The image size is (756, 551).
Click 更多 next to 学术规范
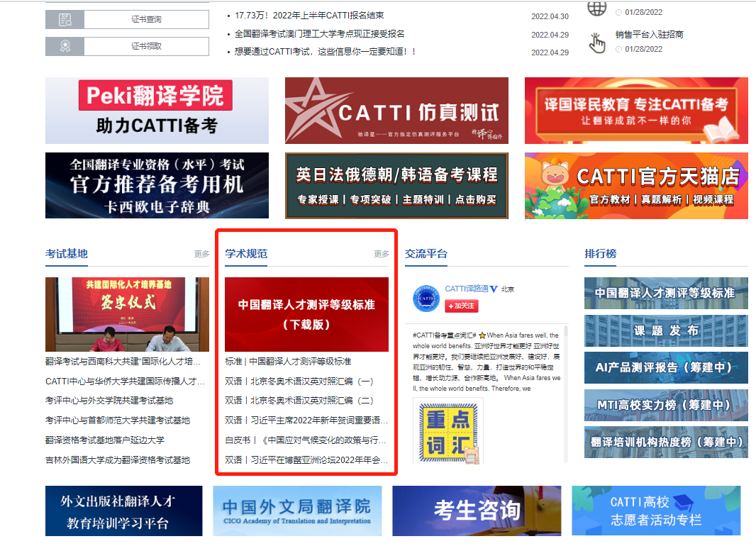382,254
